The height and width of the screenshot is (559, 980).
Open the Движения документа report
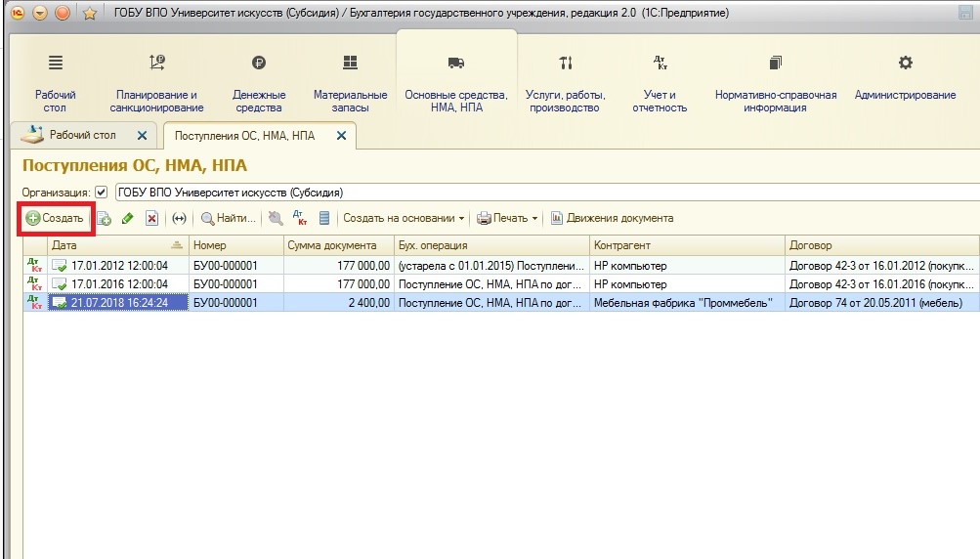[x=612, y=219]
